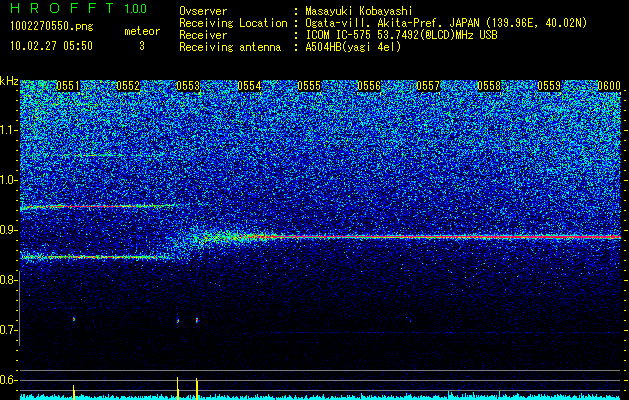Click the 0551 time marker
This screenshot has width=629, height=400.
coord(68,86)
